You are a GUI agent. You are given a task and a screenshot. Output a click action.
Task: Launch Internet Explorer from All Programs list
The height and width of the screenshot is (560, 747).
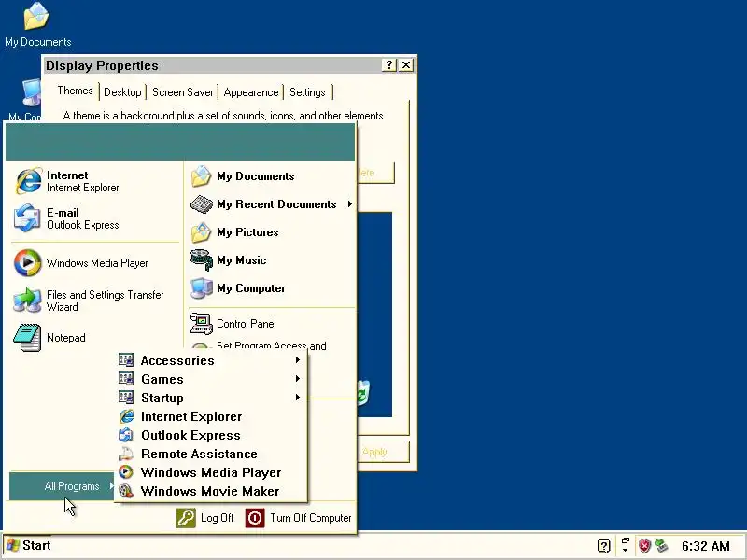(x=211, y=416)
